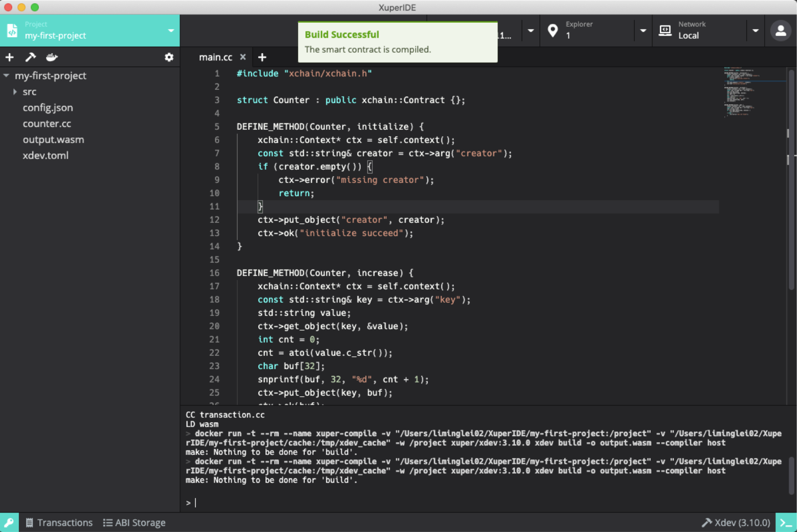Image resolution: width=798 pixels, height=532 pixels.
Task: Click the Explorer location pin icon
Action: click(553, 30)
